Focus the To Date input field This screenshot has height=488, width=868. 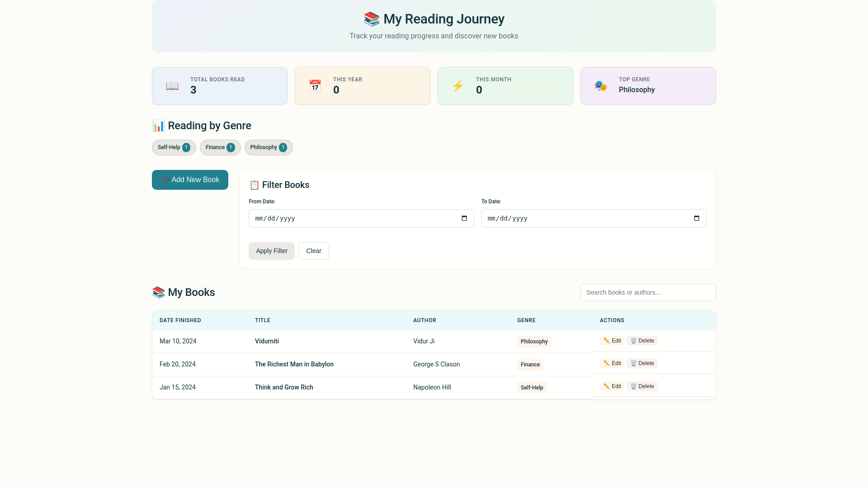tap(594, 218)
